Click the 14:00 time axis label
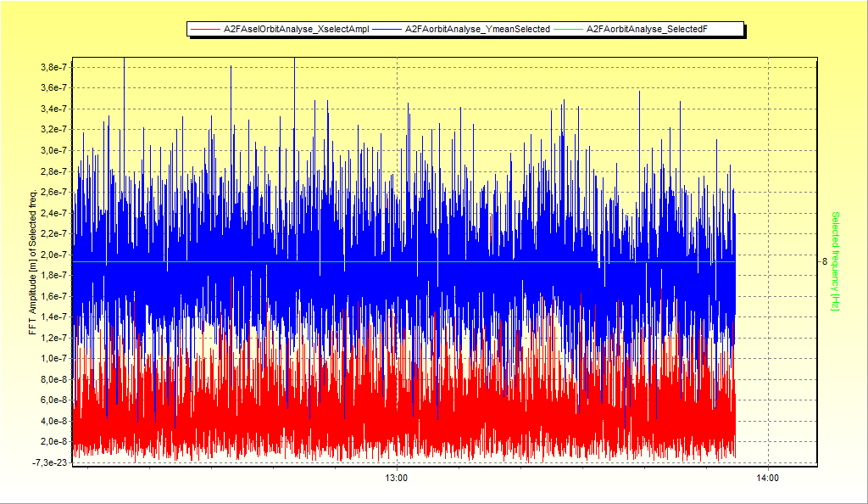The image size is (868, 504). (767, 478)
